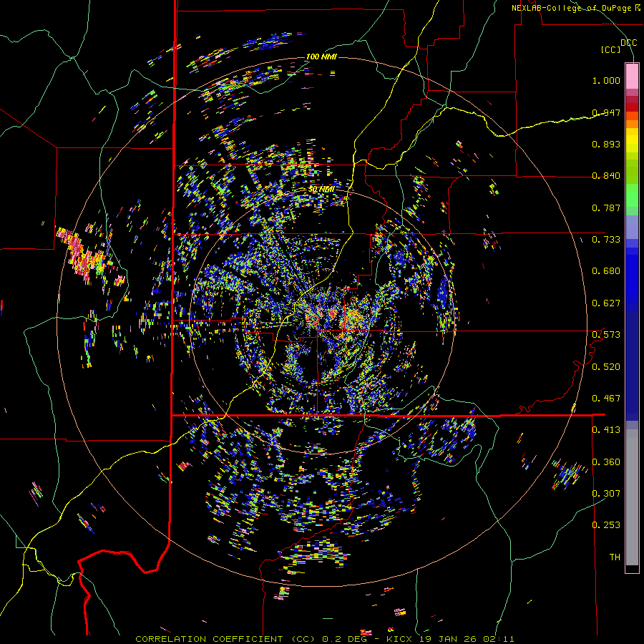
Task: Click the 19 JAN 26 date text
Action: pyautogui.click(x=448, y=639)
